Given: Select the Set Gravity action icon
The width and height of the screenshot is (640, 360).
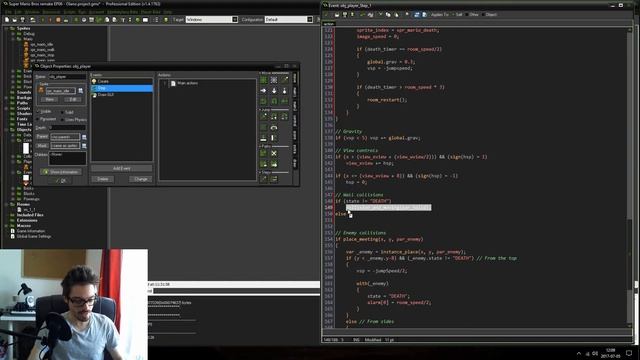Looking at the screenshot, I should click(284, 91).
